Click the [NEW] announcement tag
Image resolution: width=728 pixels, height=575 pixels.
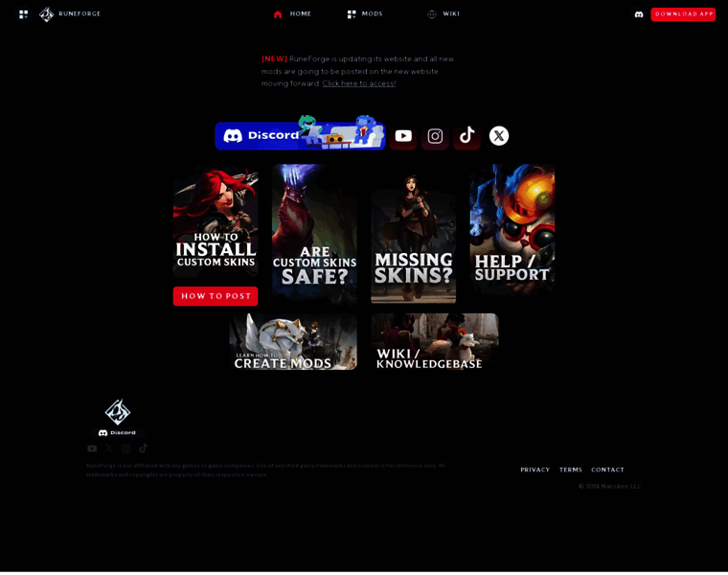coord(274,59)
